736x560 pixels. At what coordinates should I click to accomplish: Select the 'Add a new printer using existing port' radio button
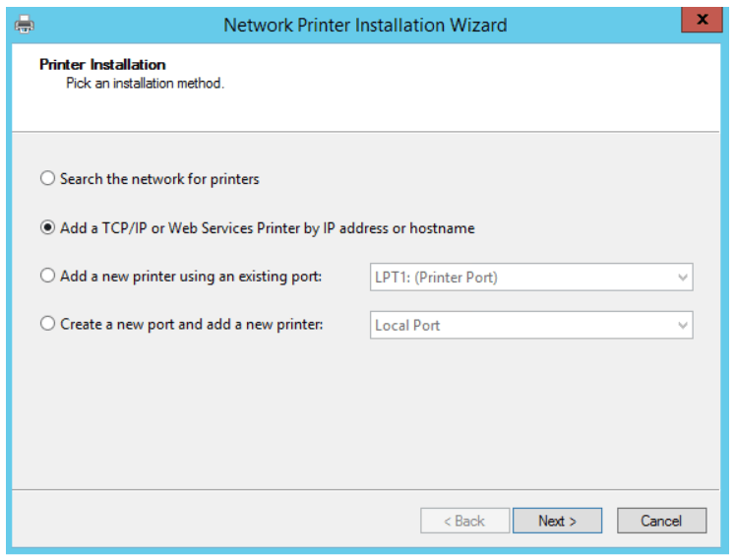point(48,277)
